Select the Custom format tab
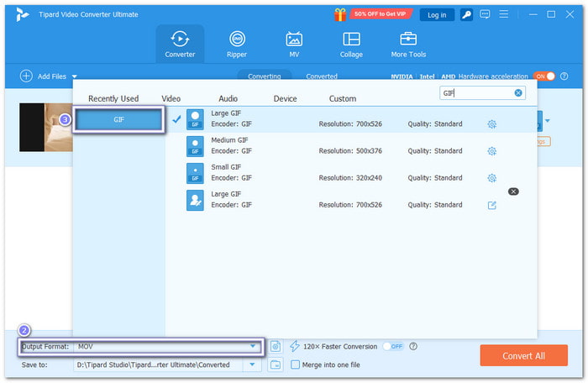The height and width of the screenshot is (383, 588). pos(343,98)
